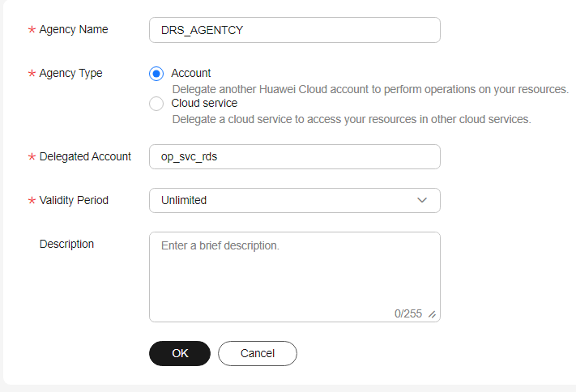The height and width of the screenshot is (392, 576).
Task: Click the resize handle icon in Description box
Action: point(433,314)
